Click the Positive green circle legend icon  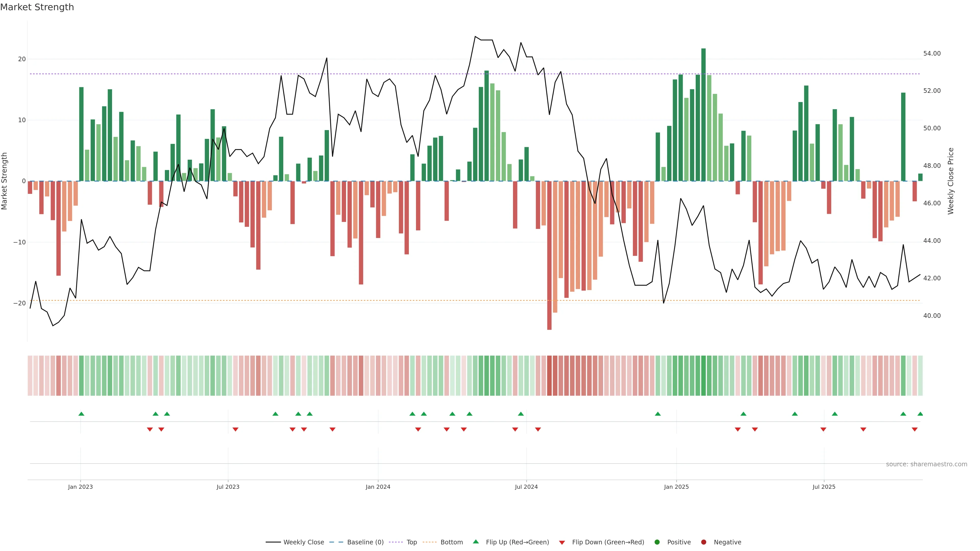657,542
